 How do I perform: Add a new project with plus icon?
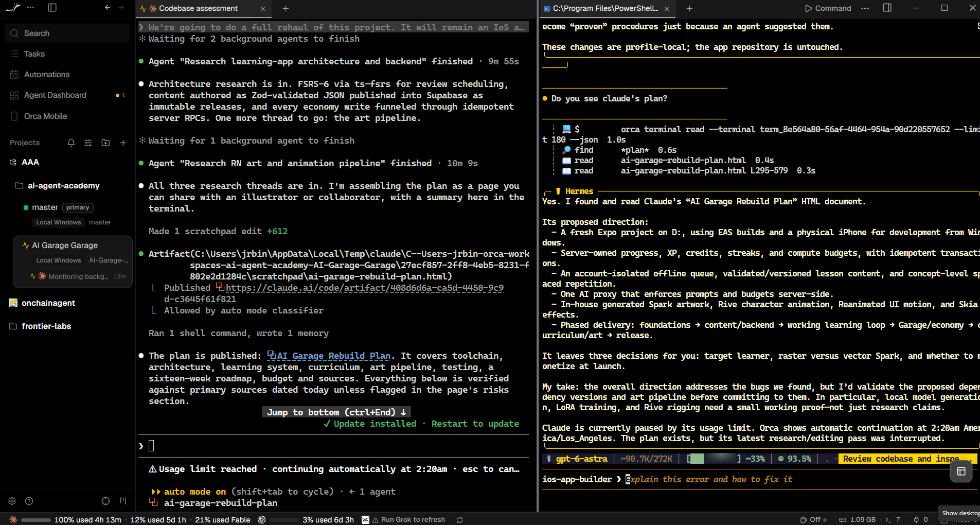click(x=123, y=143)
